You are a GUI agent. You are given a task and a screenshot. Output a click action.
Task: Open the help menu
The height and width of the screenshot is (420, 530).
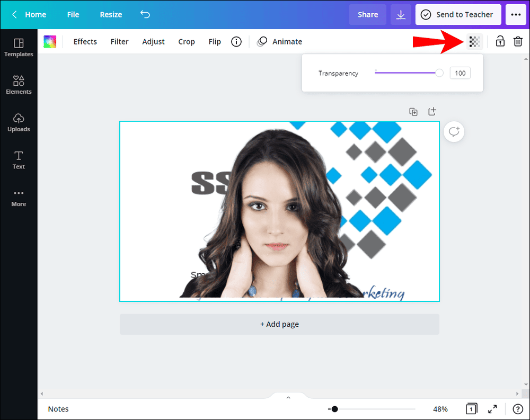[518, 409]
